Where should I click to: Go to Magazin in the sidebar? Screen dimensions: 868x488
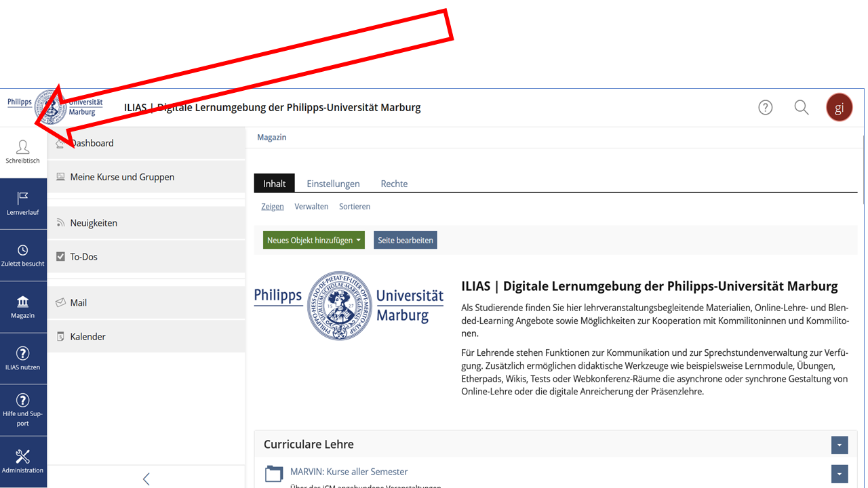23,307
